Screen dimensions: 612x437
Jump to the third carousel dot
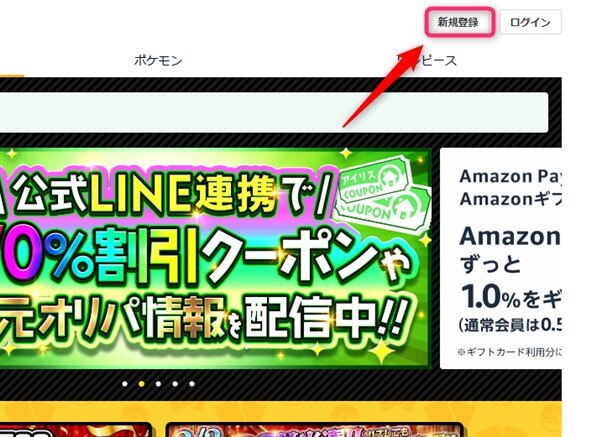(158, 384)
